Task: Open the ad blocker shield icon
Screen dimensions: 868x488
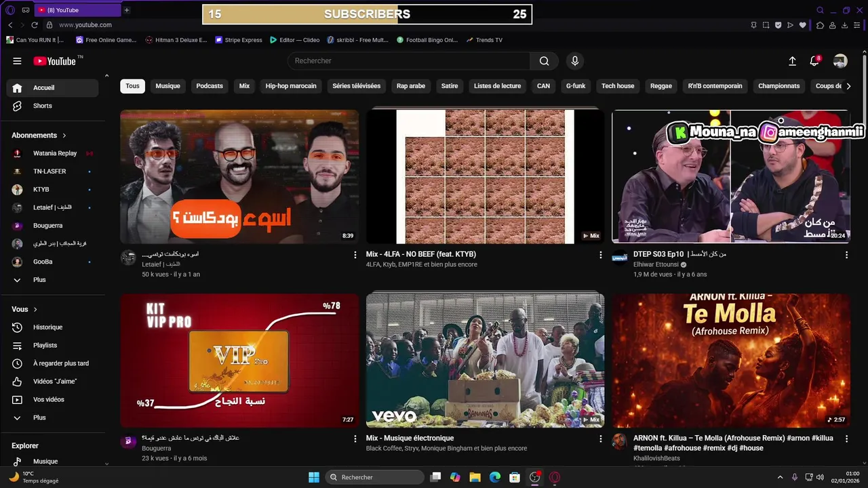Action: coord(778,25)
